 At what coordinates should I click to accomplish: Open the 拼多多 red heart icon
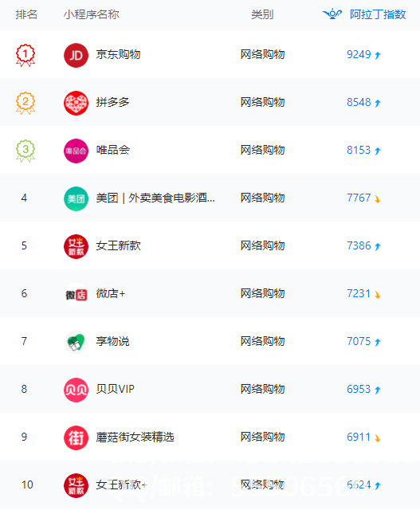click(x=76, y=103)
